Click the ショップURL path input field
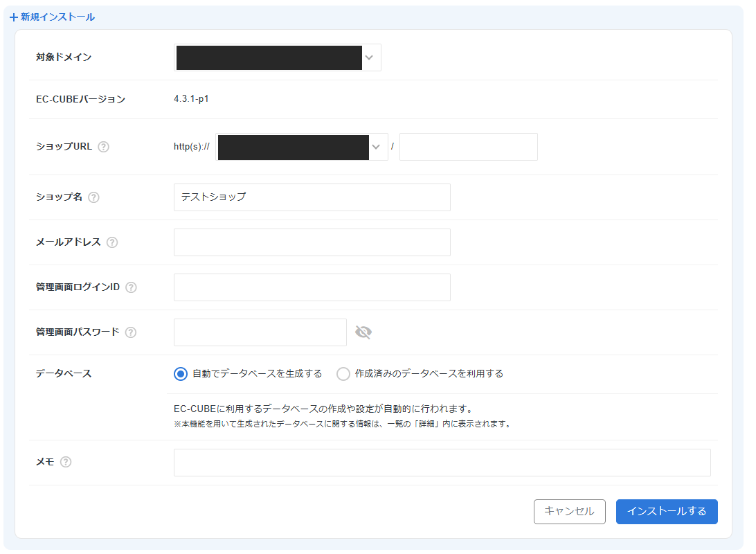The height and width of the screenshot is (554, 756). point(469,147)
